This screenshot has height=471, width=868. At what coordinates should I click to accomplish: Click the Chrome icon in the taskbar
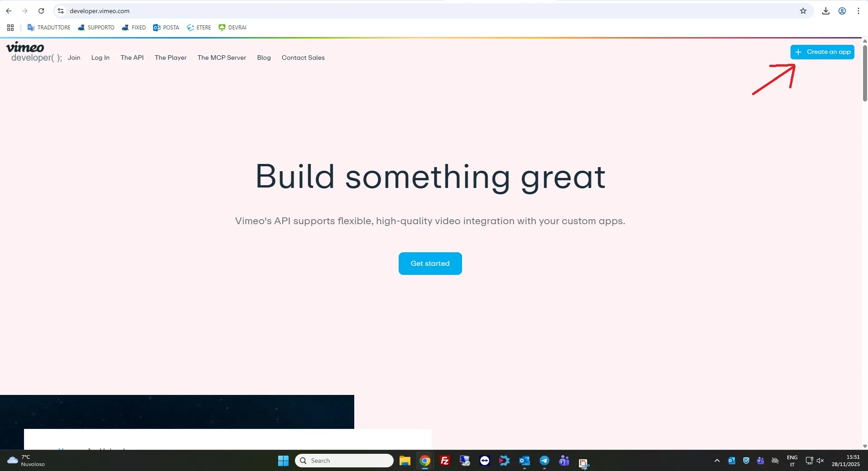[x=425, y=461]
